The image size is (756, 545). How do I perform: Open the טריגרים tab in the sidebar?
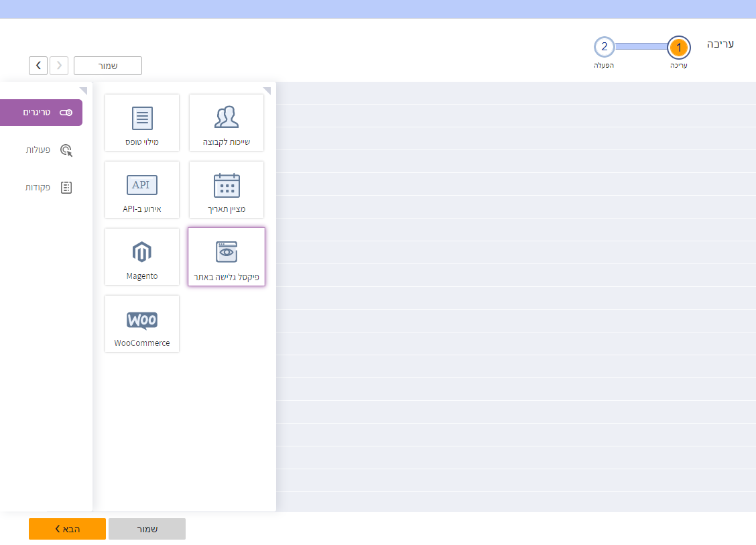tap(41, 113)
